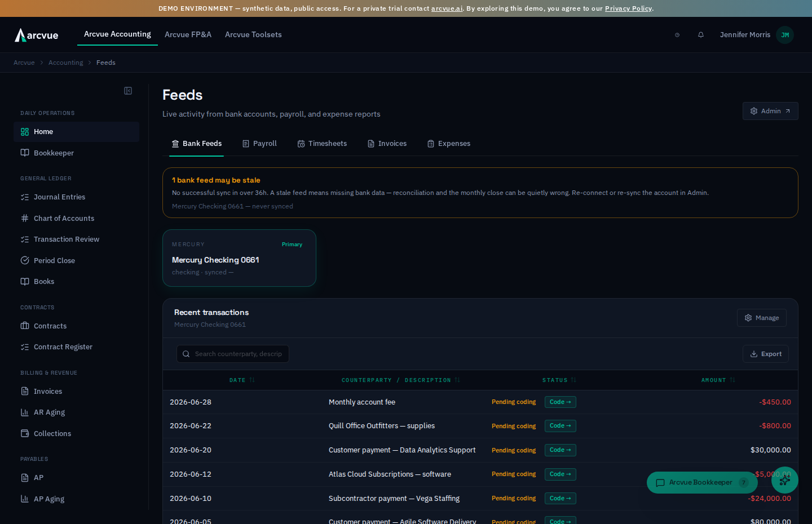This screenshot has width=812, height=524.
Task: Switch to the Bank Feeds tab
Action: point(197,144)
